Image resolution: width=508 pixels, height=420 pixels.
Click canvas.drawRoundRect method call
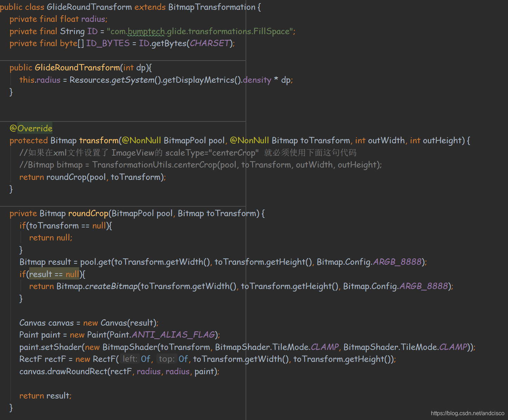[x=63, y=371]
